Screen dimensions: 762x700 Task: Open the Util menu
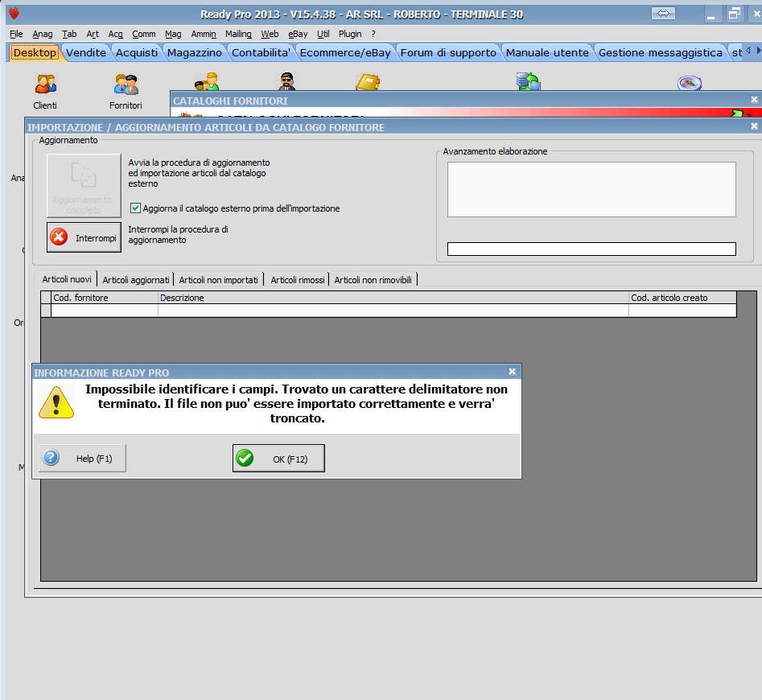tap(323, 34)
